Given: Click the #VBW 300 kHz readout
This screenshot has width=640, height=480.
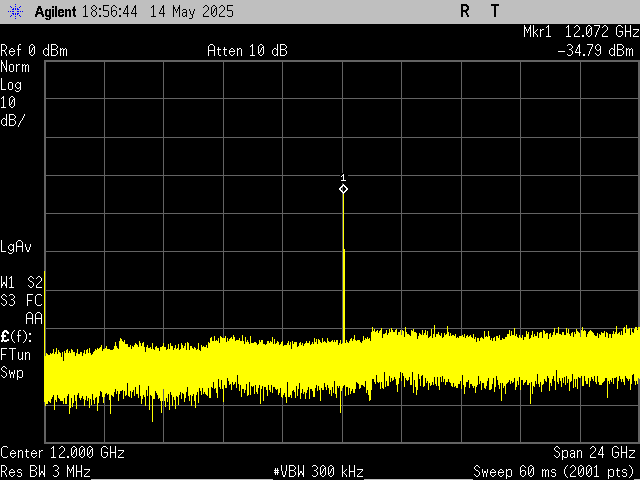Looking at the screenshot, I should click(318, 472).
